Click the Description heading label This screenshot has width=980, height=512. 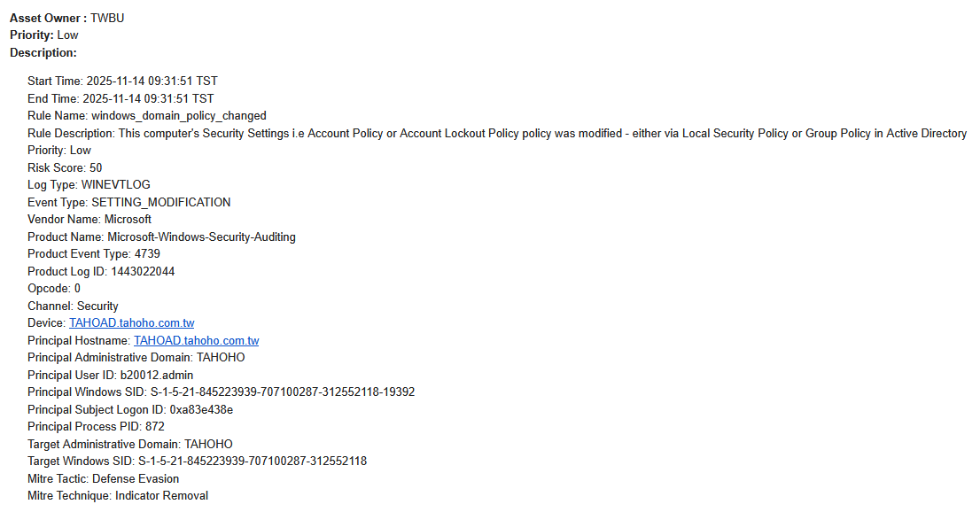[43, 53]
